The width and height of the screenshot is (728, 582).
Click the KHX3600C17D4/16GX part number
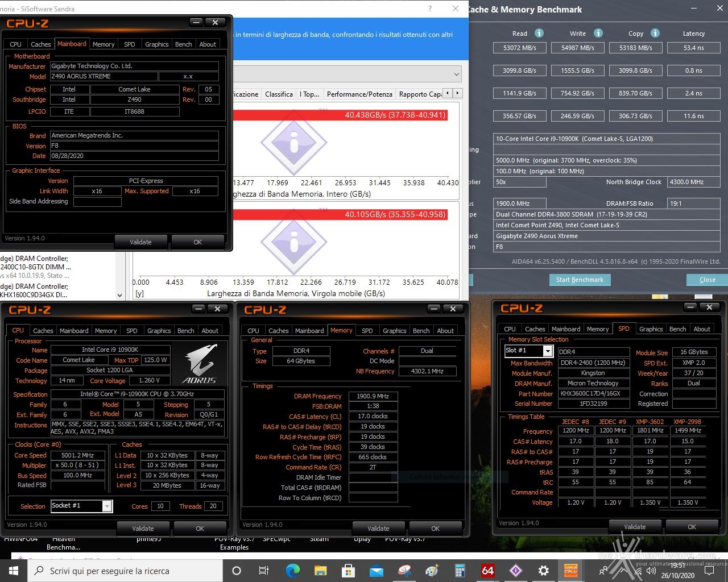(x=593, y=393)
